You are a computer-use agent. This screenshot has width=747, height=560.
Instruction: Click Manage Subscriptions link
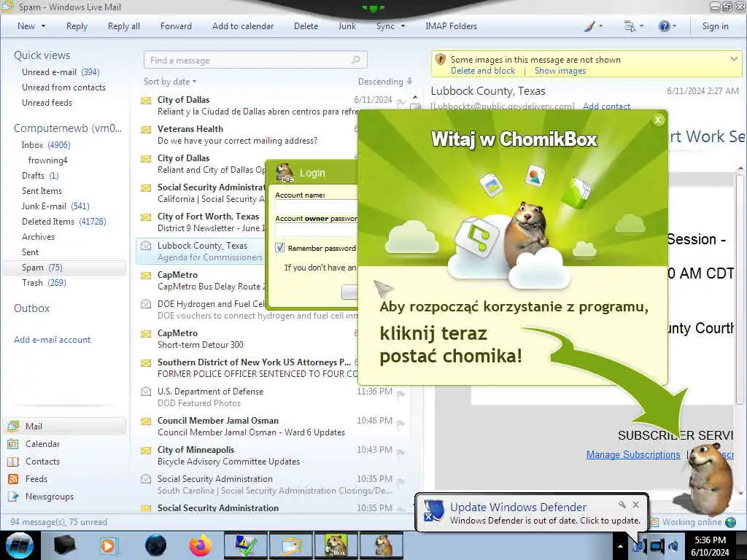point(633,454)
